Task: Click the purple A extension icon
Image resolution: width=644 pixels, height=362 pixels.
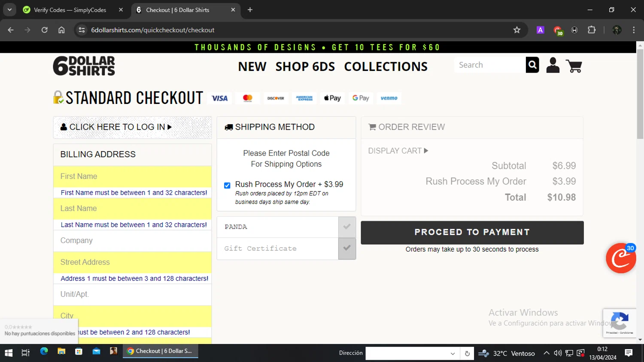Action: click(541, 30)
